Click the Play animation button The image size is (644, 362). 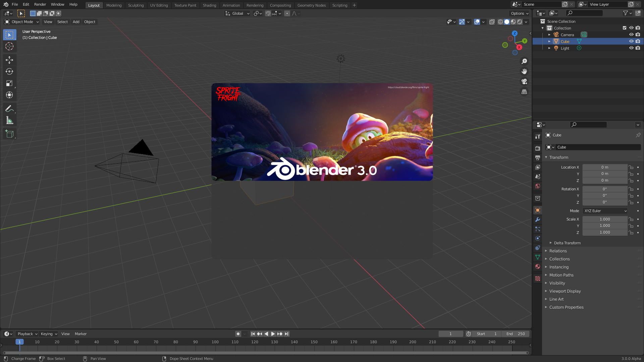pos(273,334)
